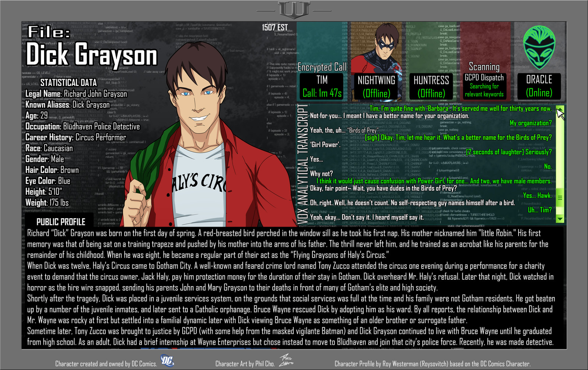Select 'Career History: Circus Performer' row
The height and width of the screenshot is (370, 588).
(x=76, y=137)
